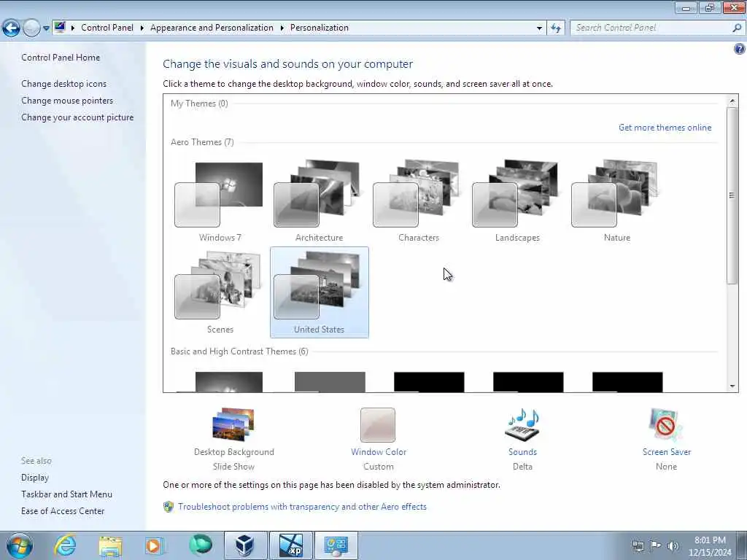The width and height of the screenshot is (747, 560).
Task: Click the theme list scrollbar thumb
Action: click(x=732, y=195)
